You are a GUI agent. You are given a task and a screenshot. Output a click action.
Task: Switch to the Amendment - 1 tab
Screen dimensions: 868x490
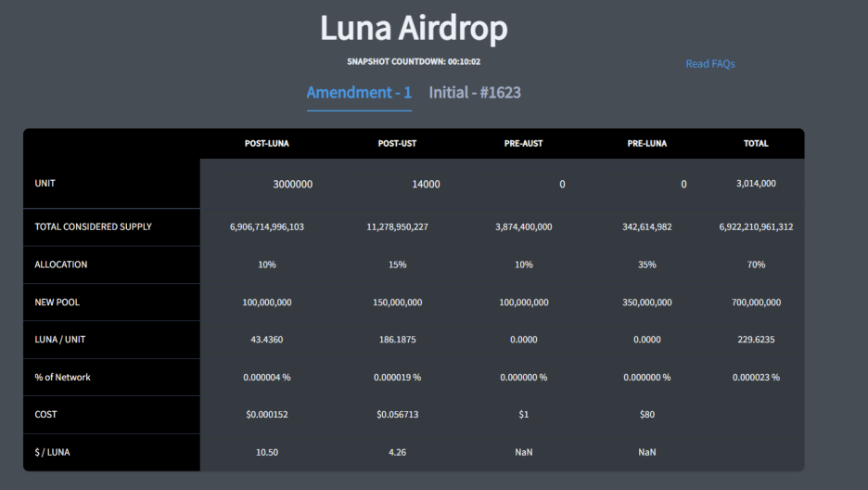pos(359,93)
